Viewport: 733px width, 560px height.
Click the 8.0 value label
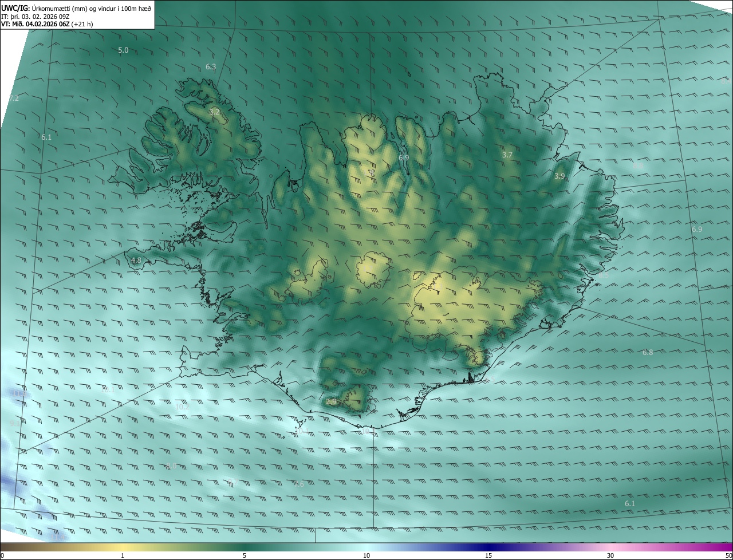(171, 467)
